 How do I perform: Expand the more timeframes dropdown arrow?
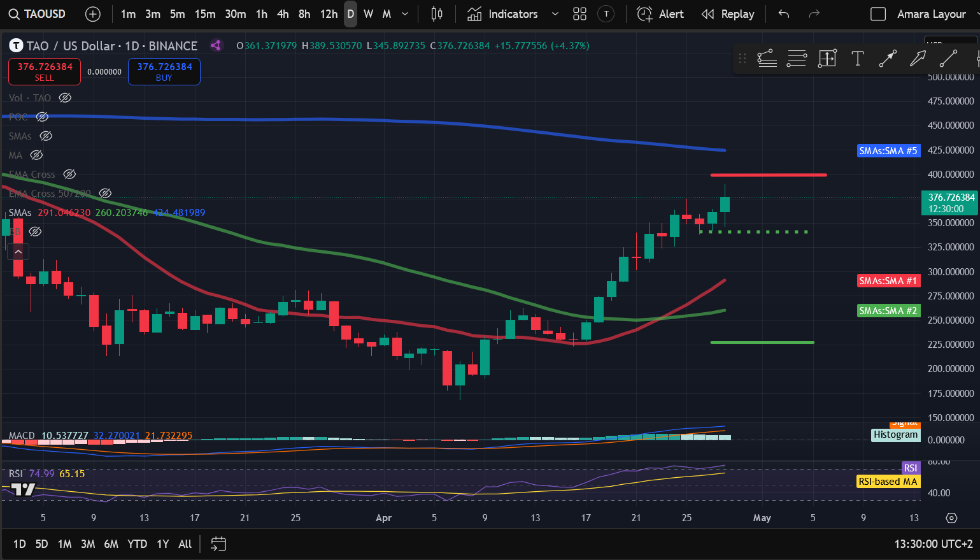tap(405, 14)
